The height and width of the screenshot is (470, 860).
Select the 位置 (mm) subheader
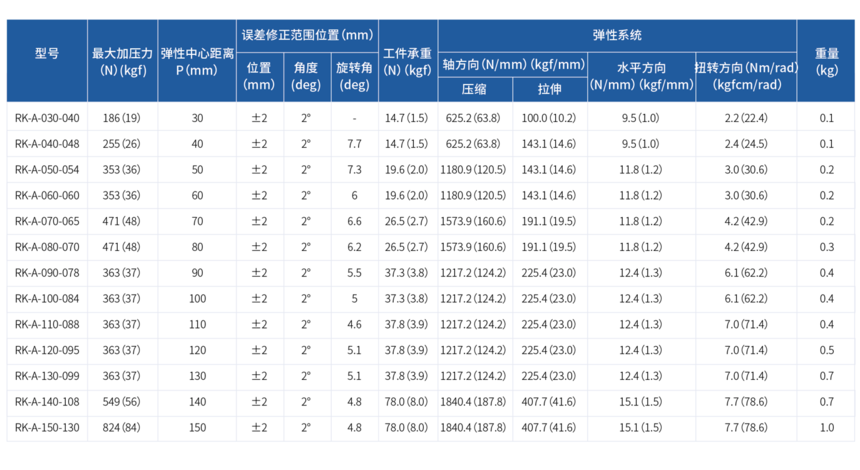pos(259,76)
